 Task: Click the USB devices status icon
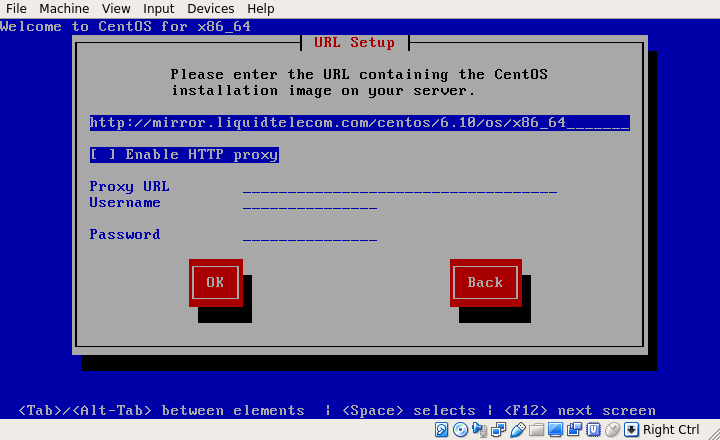(x=518, y=430)
